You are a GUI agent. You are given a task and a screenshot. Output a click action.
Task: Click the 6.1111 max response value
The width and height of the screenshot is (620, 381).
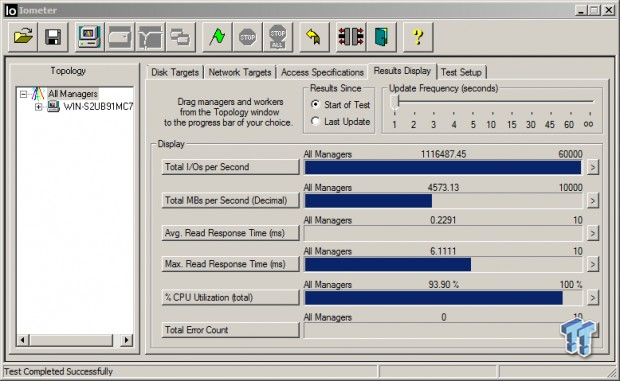[443, 251]
